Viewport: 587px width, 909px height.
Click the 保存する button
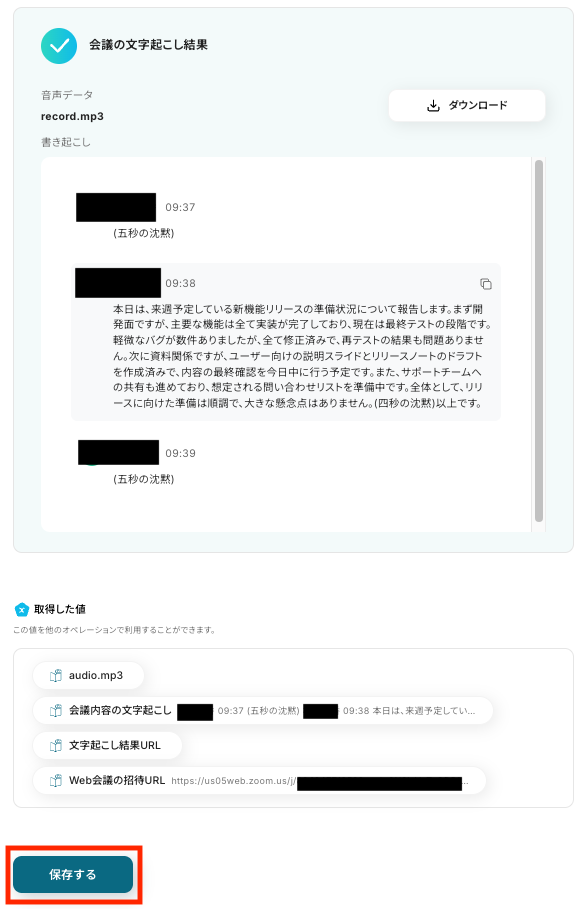pos(73,874)
